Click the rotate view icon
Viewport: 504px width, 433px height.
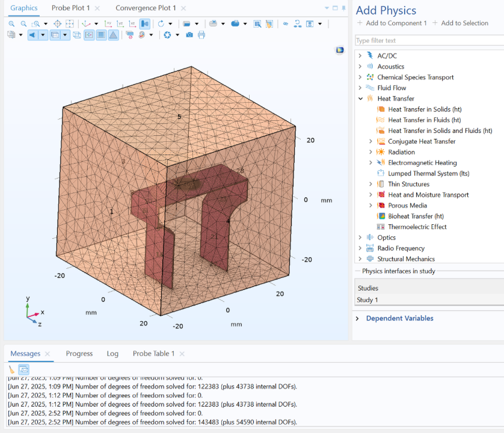[161, 24]
